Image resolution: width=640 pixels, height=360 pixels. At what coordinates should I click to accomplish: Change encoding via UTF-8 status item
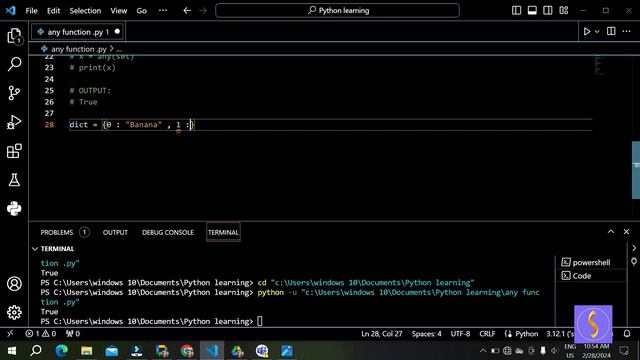[460, 333]
